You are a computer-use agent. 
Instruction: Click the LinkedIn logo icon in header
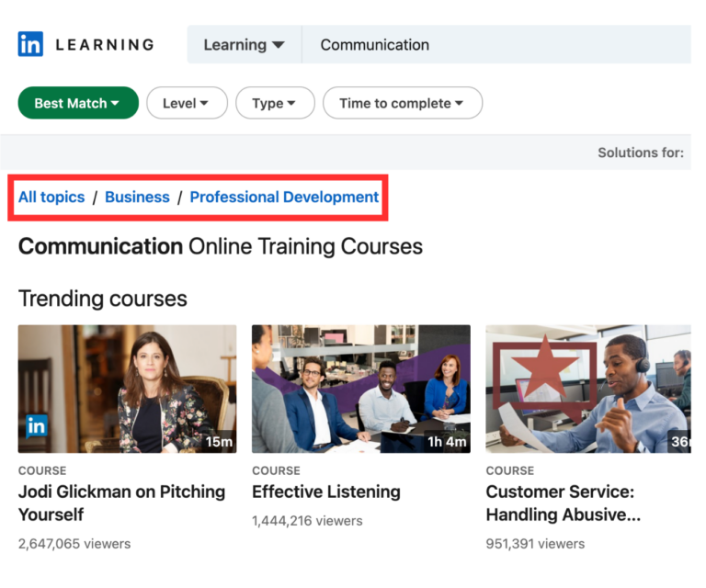(x=30, y=44)
